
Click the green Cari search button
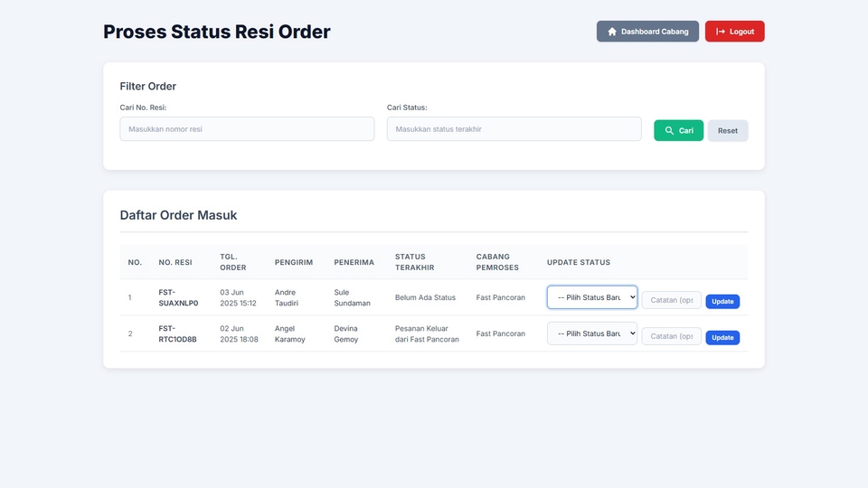[678, 130]
